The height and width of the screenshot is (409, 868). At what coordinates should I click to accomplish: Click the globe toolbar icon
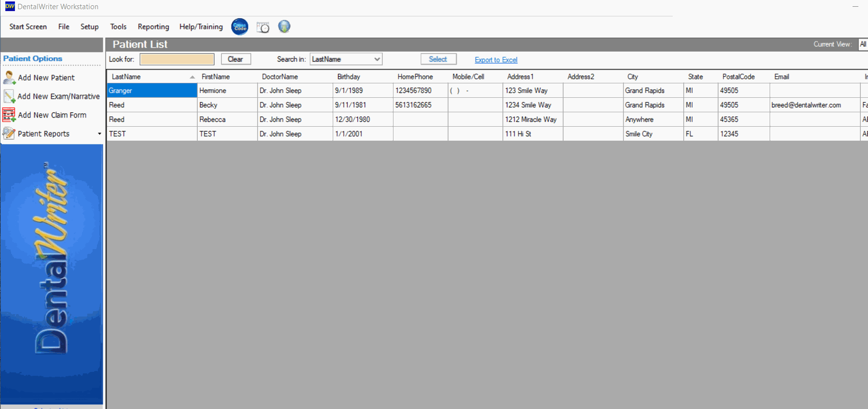click(x=284, y=26)
